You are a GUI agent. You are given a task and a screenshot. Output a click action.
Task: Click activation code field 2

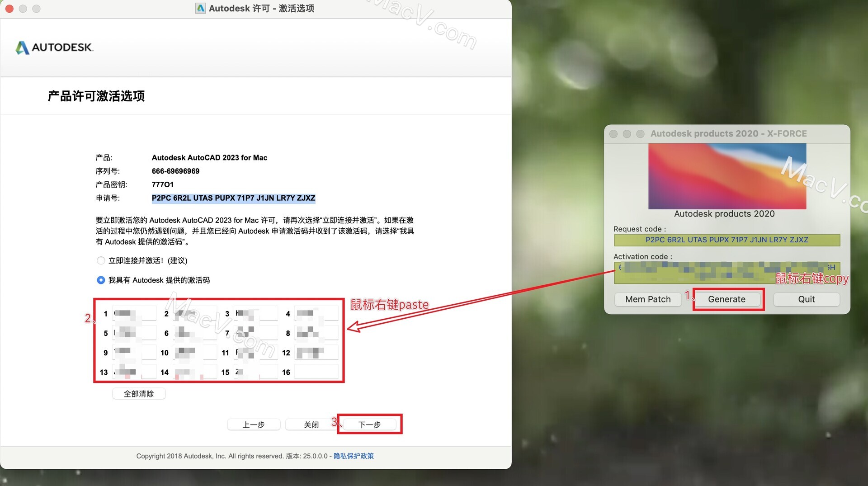click(195, 313)
